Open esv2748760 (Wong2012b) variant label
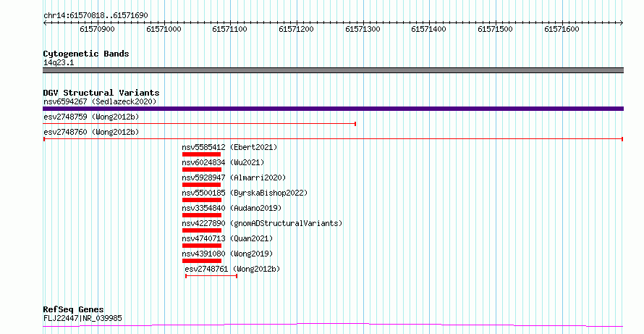 click(91, 132)
